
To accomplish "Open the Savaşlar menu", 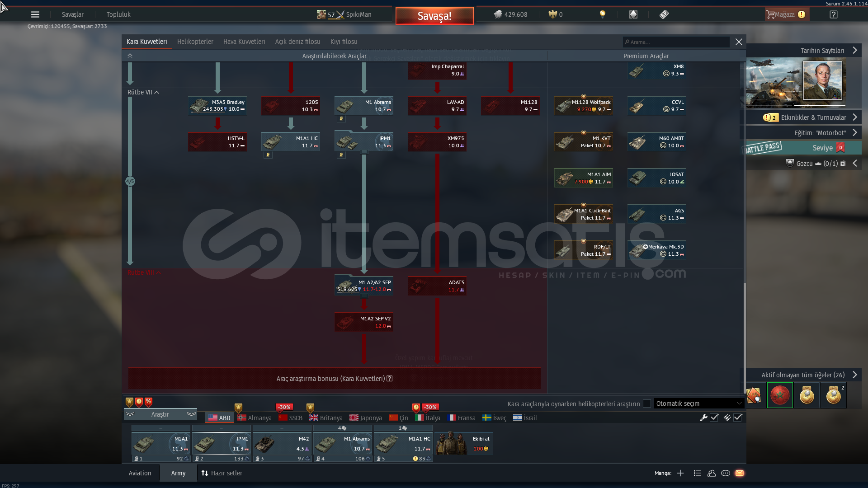I will pyautogui.click(x=73, y=14).
